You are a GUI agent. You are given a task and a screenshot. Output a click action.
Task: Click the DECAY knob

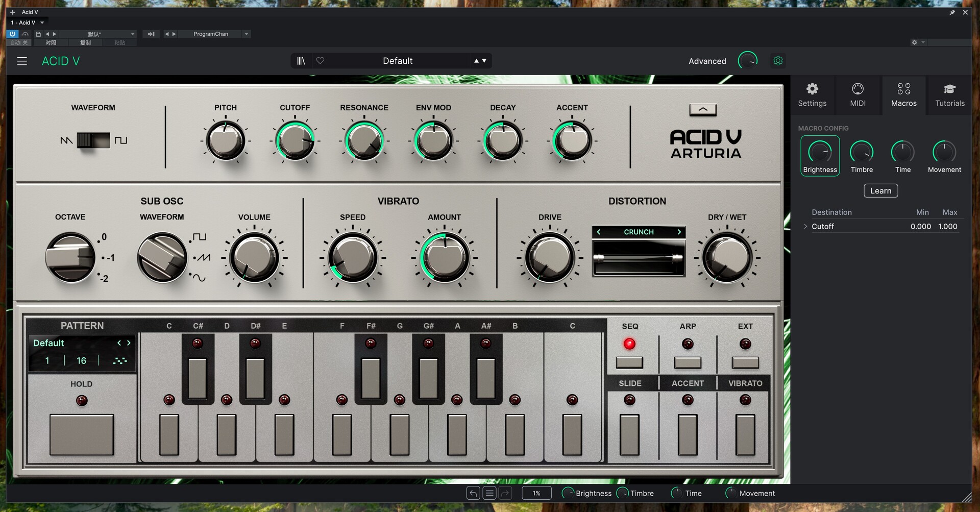point(503,141)
